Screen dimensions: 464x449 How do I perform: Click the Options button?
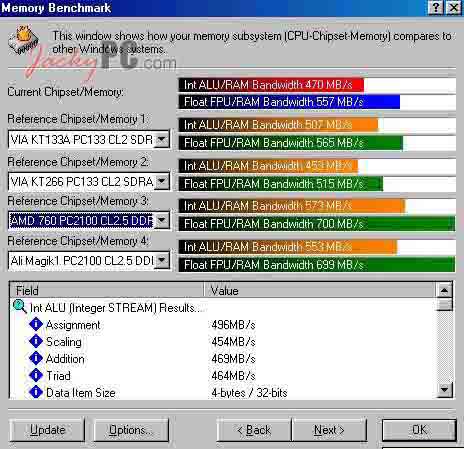tap(131, 430)
